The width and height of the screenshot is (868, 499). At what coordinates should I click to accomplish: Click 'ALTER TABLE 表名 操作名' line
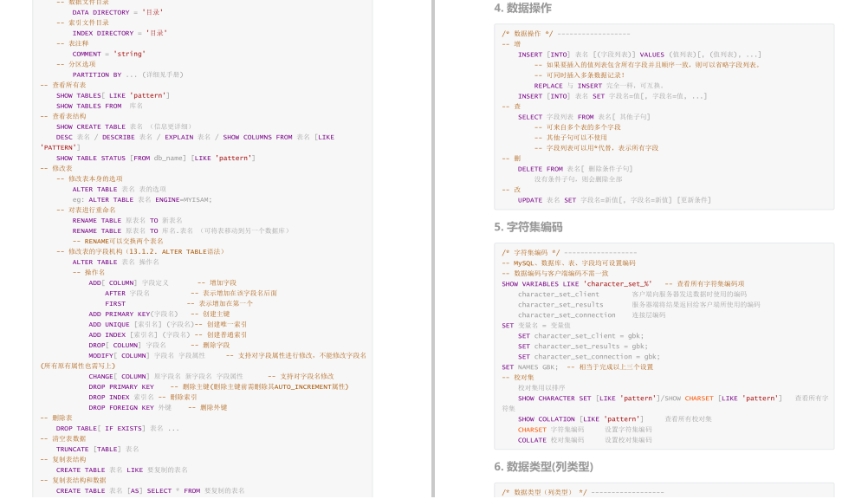[115, 262]
